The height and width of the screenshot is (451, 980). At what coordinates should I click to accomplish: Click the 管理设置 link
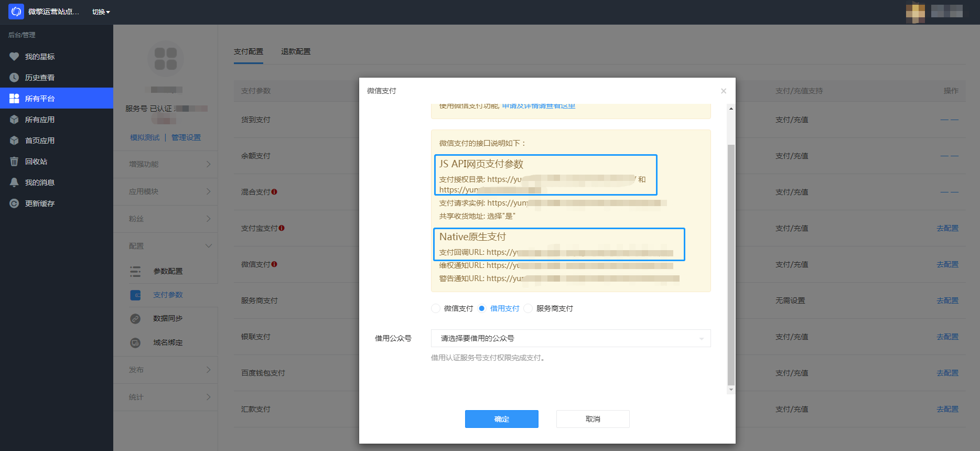pyautogui.click(x=186, y=137)
